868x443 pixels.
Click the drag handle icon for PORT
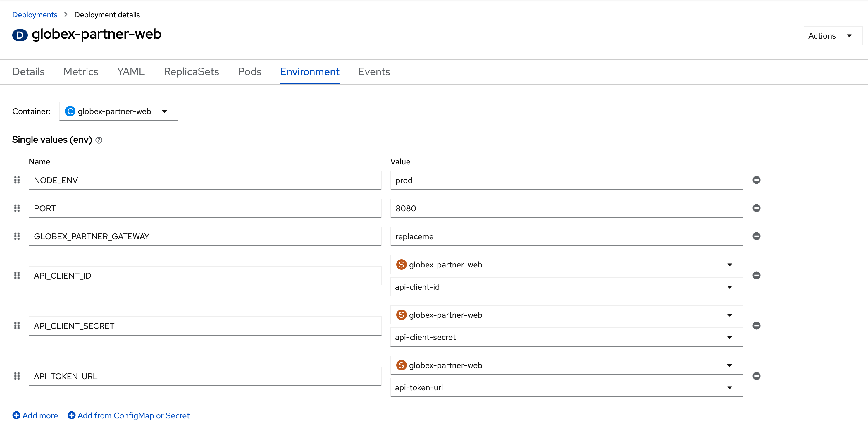click(x=17, y=208)
